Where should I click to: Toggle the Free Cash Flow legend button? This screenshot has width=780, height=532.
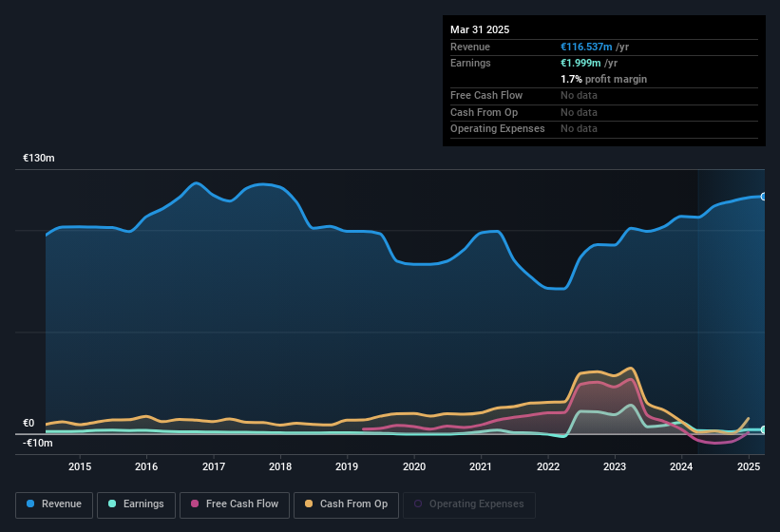(x=235, y=504)
